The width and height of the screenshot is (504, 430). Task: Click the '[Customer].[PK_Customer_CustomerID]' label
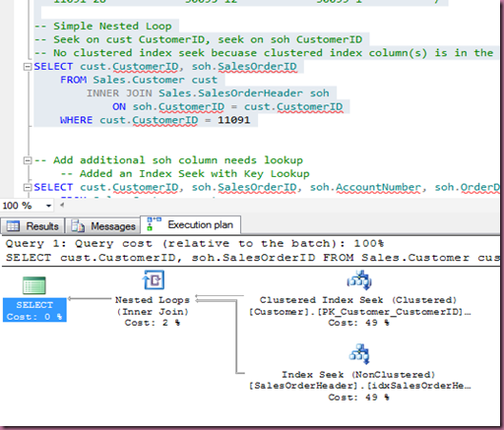tap(359, 312)
